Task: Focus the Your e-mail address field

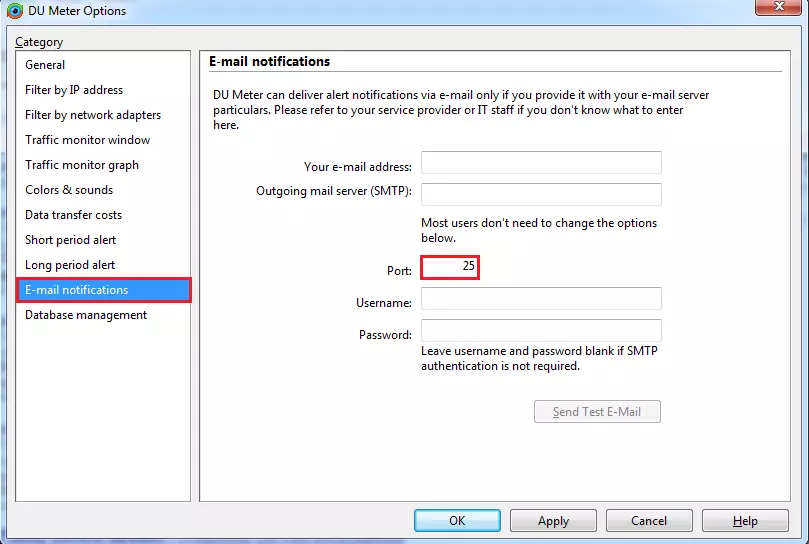Action: (x=541, y=163)
